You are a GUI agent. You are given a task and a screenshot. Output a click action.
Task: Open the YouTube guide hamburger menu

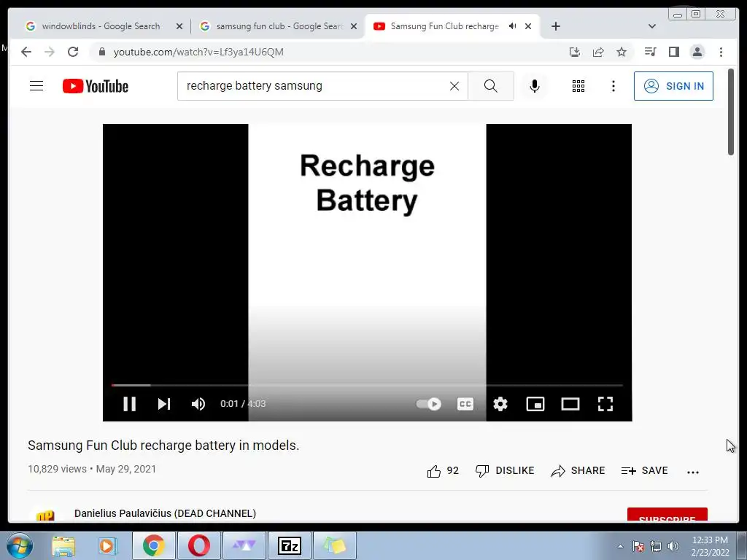coord(36,86)
